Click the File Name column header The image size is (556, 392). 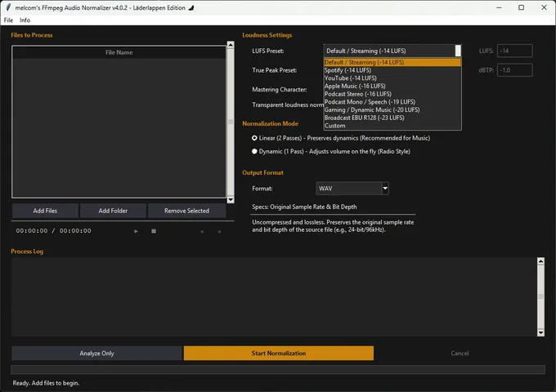click(x=119, y=52)
